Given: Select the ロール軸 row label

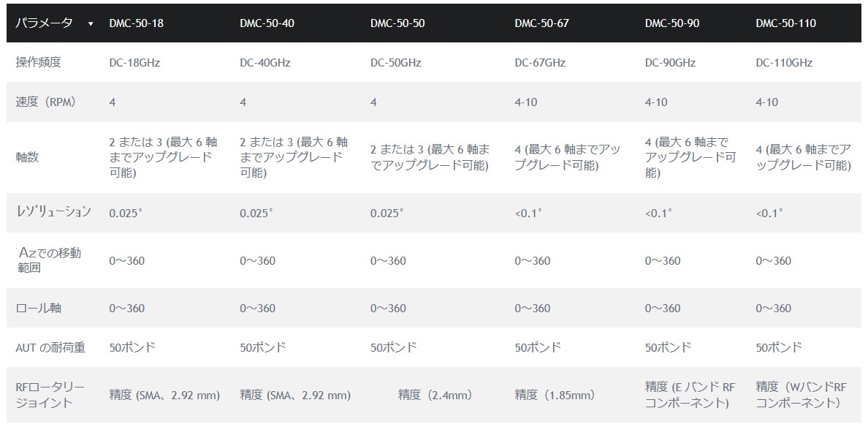Looking at the screenshot, I should [39, 309].
